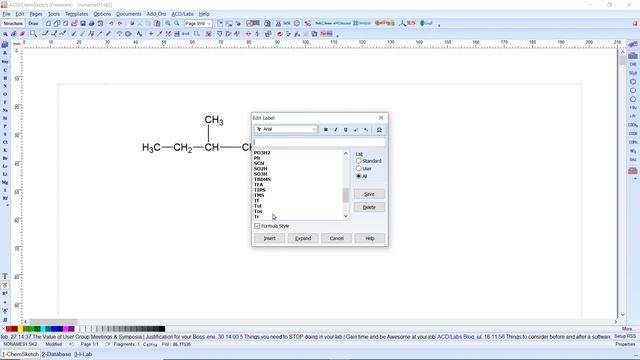This screenshot has height=360, width=640.
Task: Select the Standard list radio button
Action: (x=359, y=161)
